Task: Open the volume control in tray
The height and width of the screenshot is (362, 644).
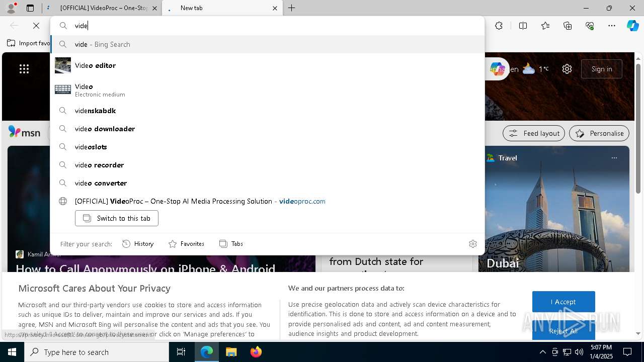Action: 579,352
